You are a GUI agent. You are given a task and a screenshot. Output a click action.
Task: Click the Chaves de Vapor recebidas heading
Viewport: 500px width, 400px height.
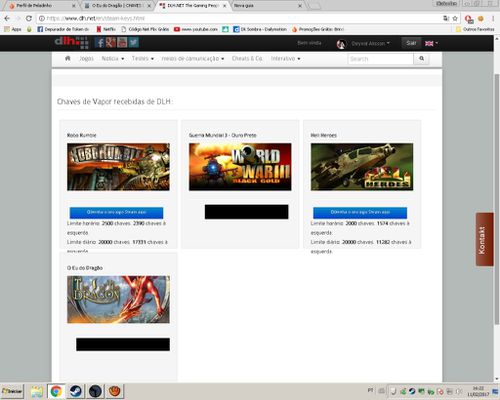tap(114, 102)
